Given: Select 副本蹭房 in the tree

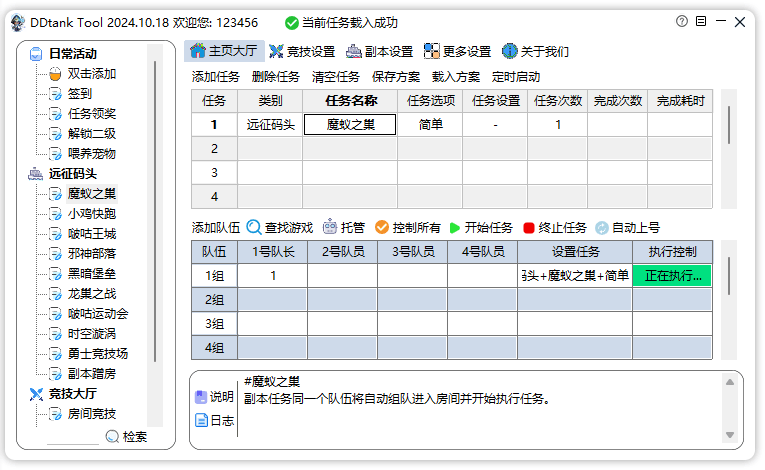Looking at the screenshot, I should [92, 374].
